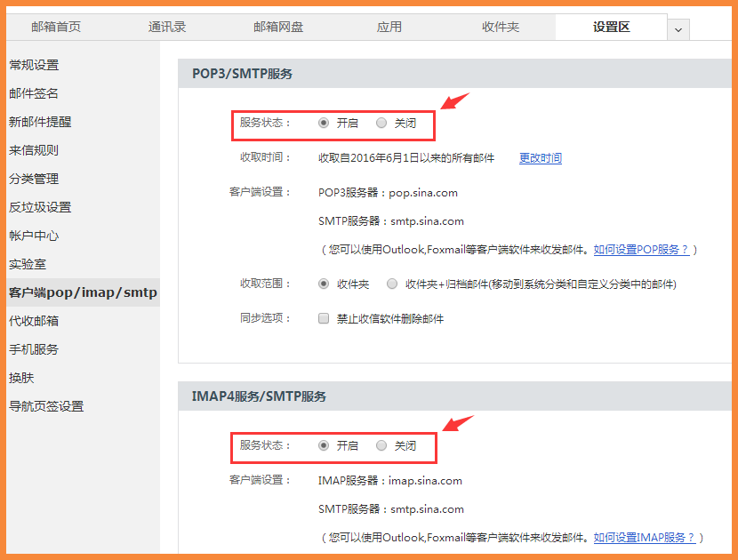Click the POP3/SMTP服务 section header

click(x=243, y=74)
